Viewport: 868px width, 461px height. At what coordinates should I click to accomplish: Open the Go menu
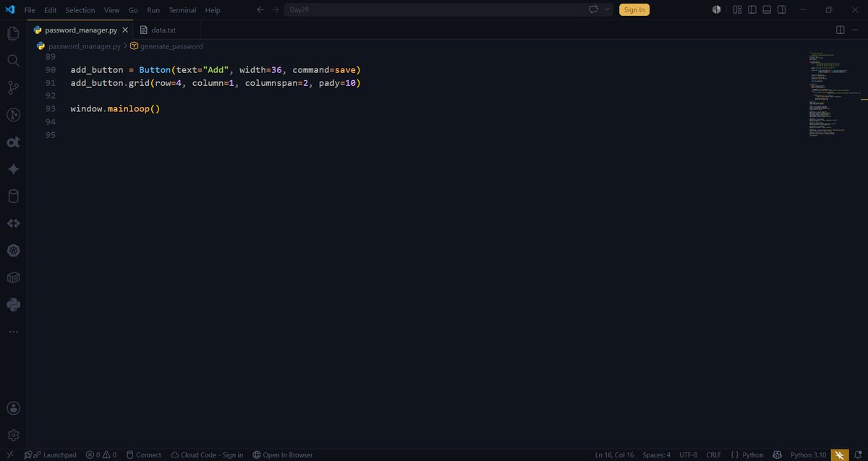pos(133,10)
